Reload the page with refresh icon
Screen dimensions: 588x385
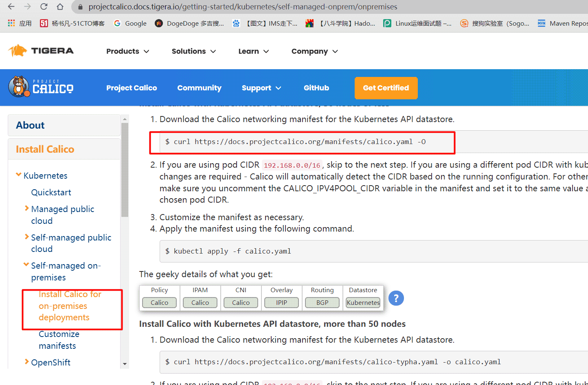coord(44,7)
